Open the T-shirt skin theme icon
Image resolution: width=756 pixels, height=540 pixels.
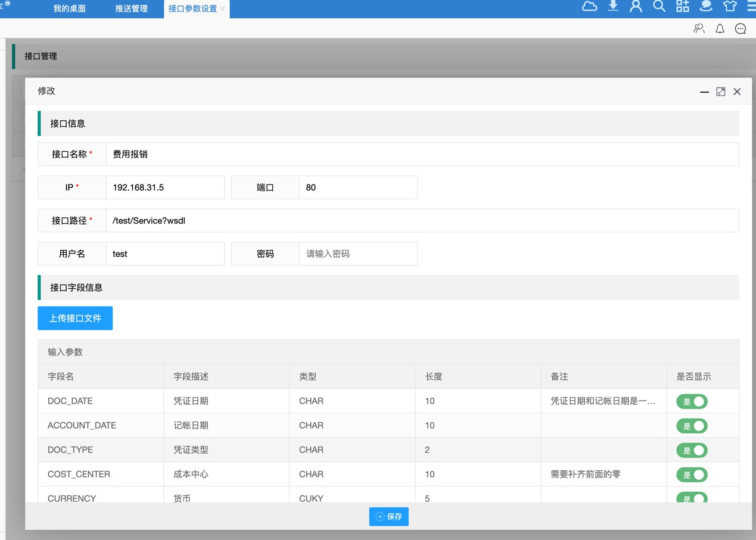point(730,7)
